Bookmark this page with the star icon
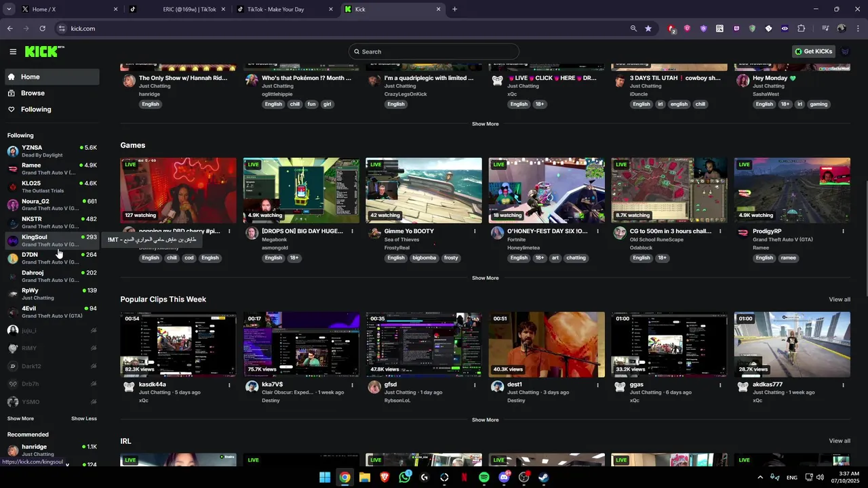This screenshot has width=868, height=488. 648,28
